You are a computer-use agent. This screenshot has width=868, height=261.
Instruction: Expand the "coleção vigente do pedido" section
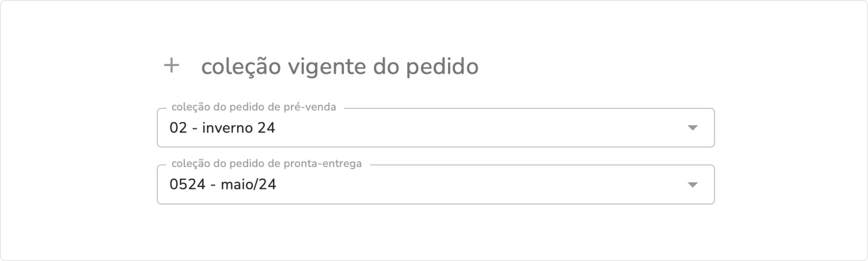point(171,66)
